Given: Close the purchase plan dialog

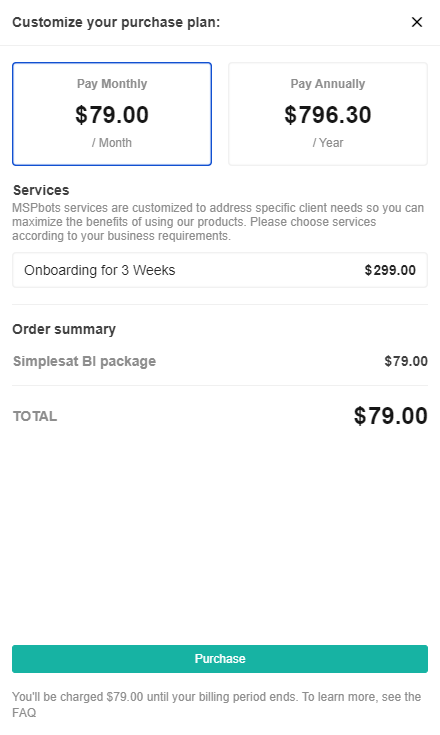Looking at the screenshot, I should point(417,22).
